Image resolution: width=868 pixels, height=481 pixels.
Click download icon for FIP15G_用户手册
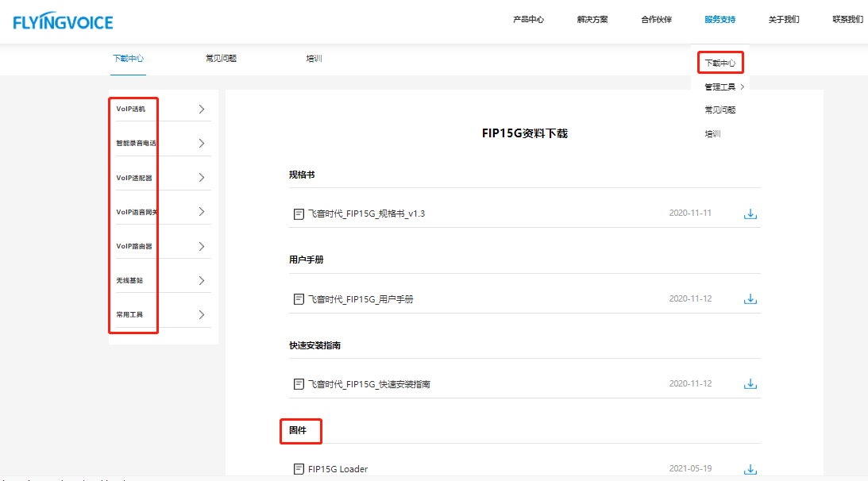[x=750, y=299]
